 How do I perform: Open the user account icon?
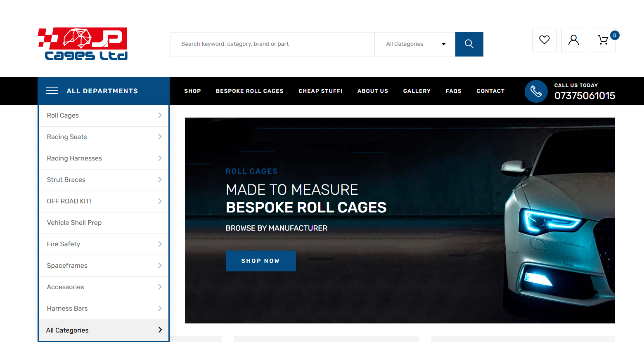pyautogui.click(x=573, y=40)
